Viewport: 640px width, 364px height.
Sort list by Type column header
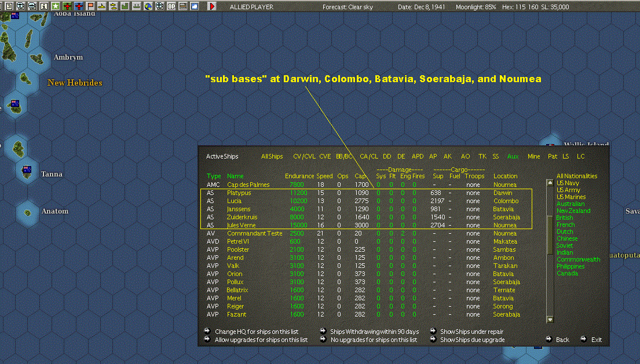point(214,176)
